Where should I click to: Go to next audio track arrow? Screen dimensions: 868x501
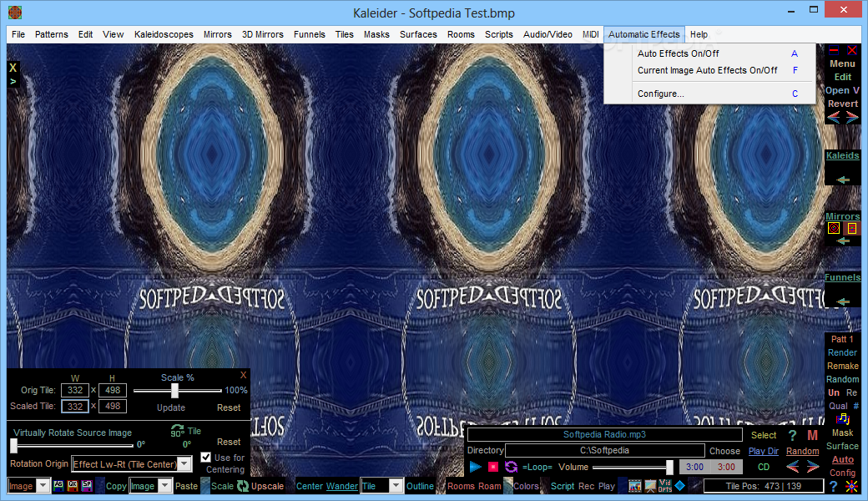click(813, 467)
